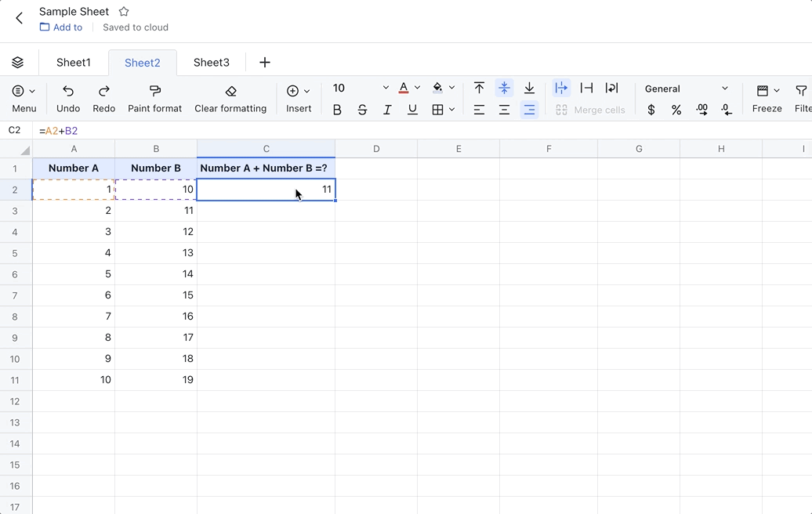Underline the selected cell text

(x=412, y=110)
